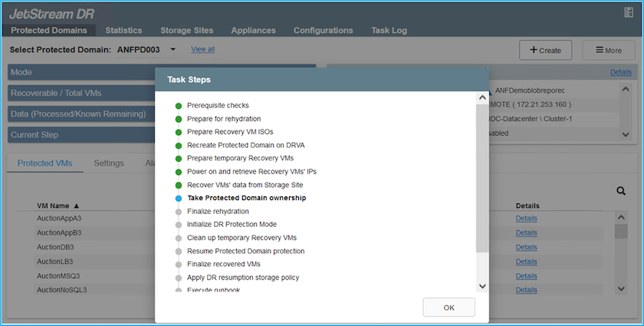The height and width of the screenshot is (326, 644).
Task: Sort the table by VM Name
Action: tap(58, 206)
